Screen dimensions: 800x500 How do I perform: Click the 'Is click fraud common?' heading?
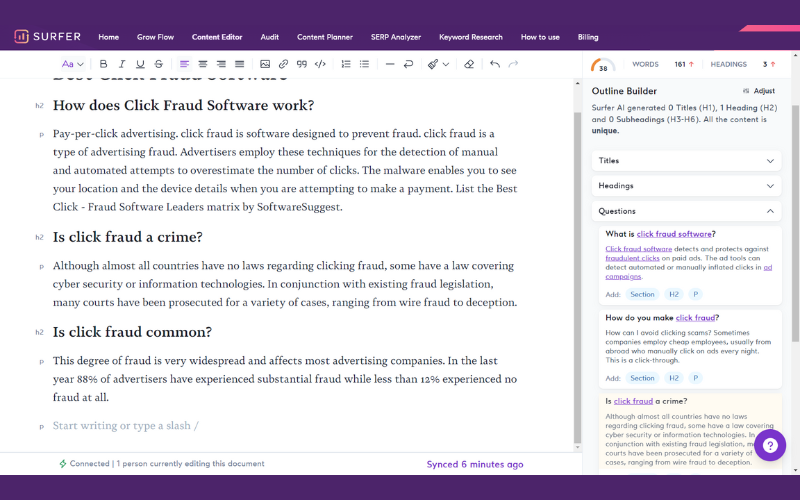(132, 332)
